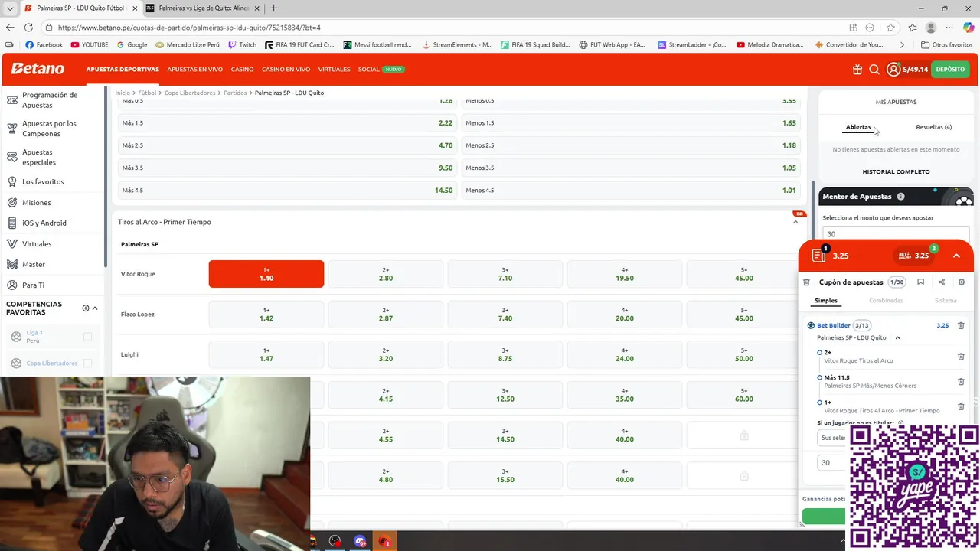Viewport: 980px width, 551px height.
Task: Expand hidden bookmarks with chevron
Action: (x=902, y=45)
